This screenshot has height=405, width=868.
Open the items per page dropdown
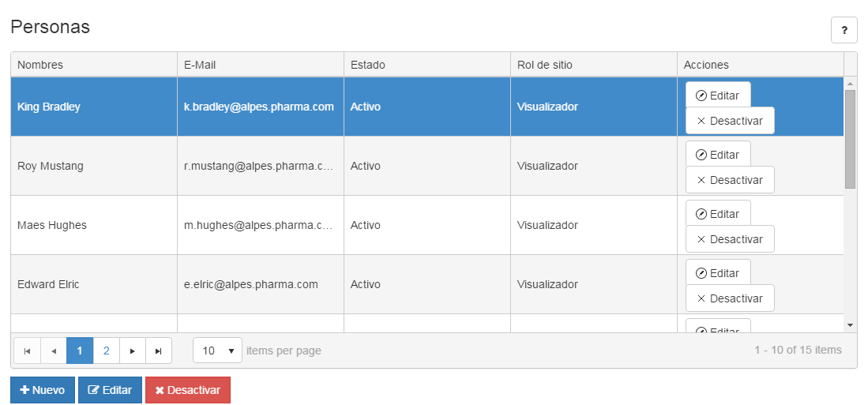click(x=217, y=351)
